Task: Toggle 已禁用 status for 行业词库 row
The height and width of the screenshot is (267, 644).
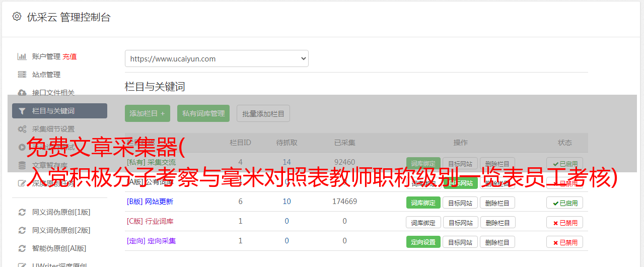Action: pos(564,222)
